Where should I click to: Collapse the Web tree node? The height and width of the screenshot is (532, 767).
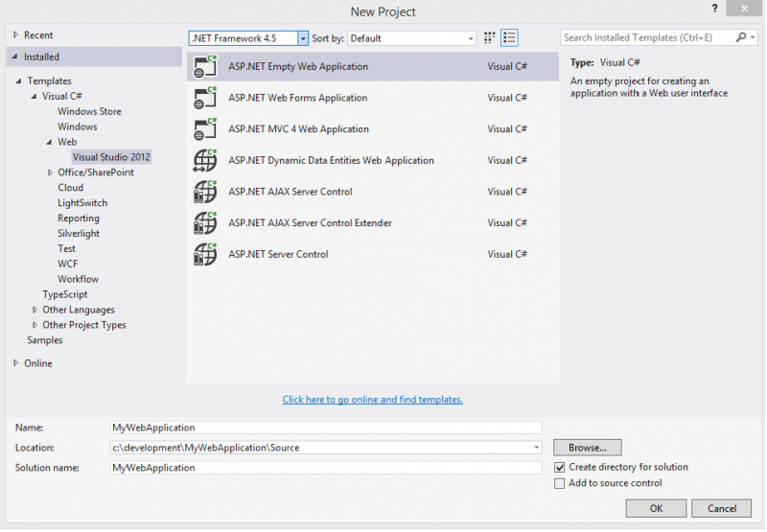coord(50,142)
